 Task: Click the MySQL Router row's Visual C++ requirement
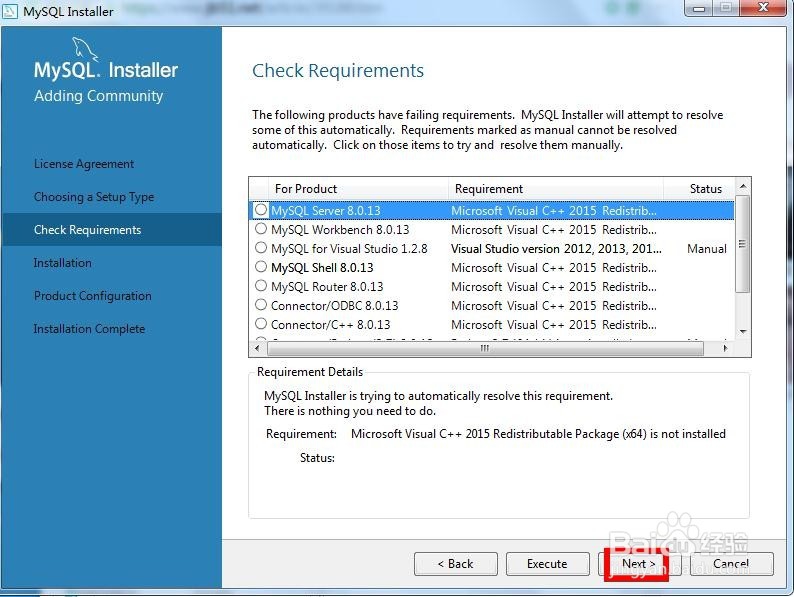click(553, 287)
